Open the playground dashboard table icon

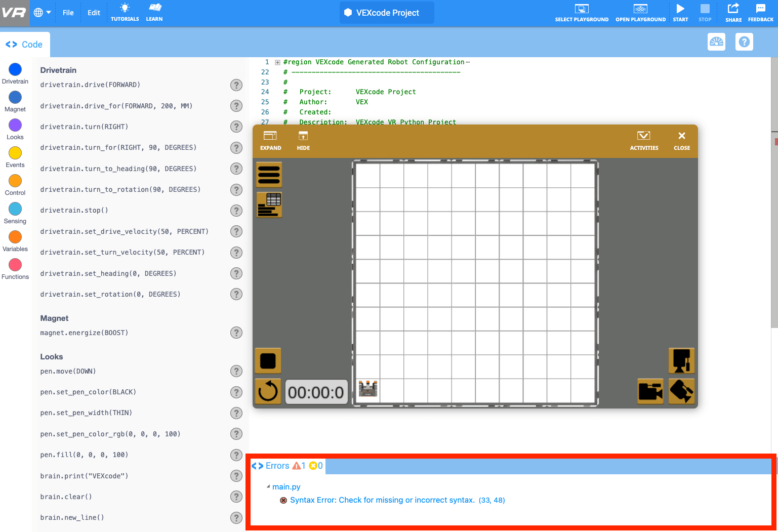pyautogui.click(x=269, y=205)
